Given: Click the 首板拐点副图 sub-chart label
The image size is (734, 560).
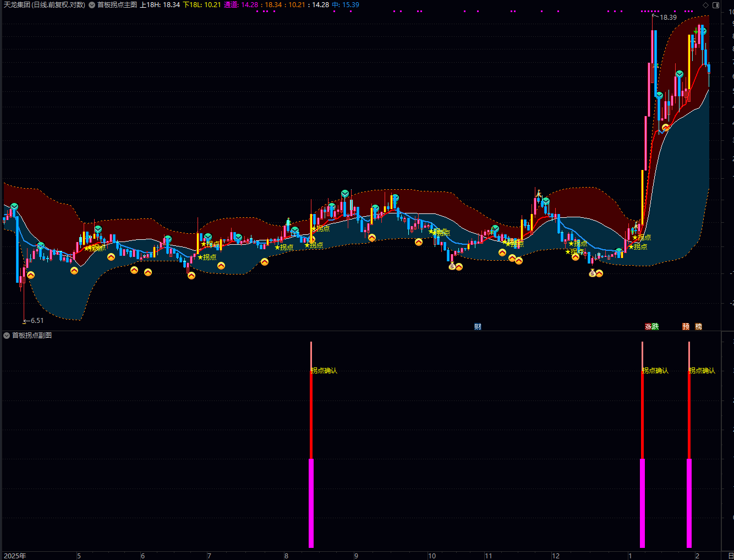Looking at the screenshot, I should (x=32, y=336).
